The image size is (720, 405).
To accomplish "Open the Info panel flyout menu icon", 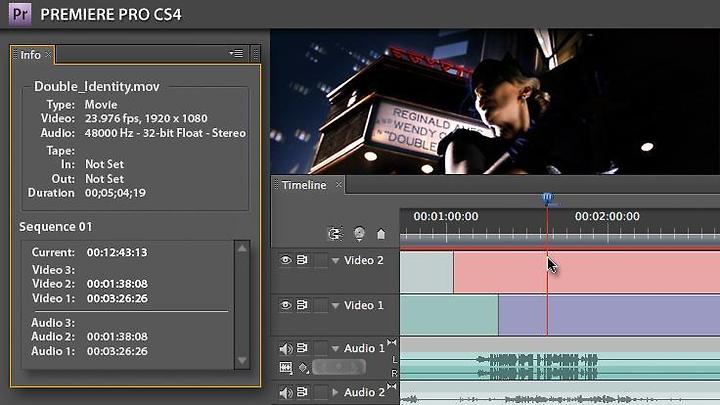I will [236, 54].
